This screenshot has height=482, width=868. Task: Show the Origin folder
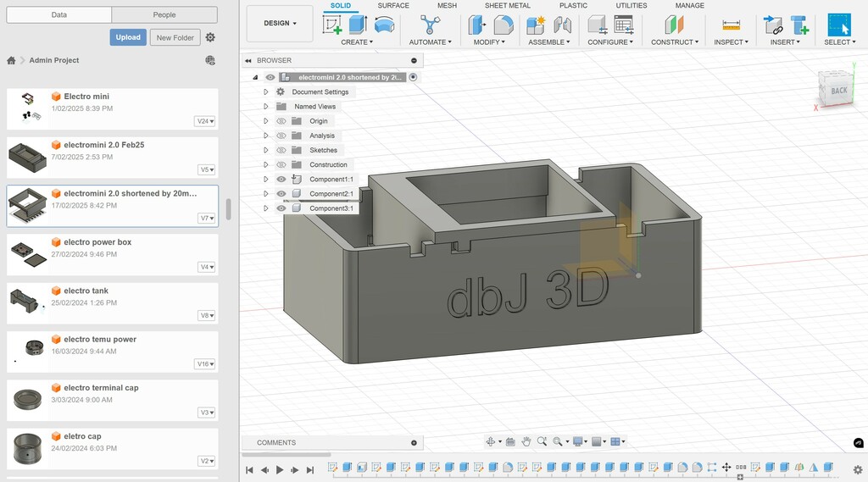[281, 121]
